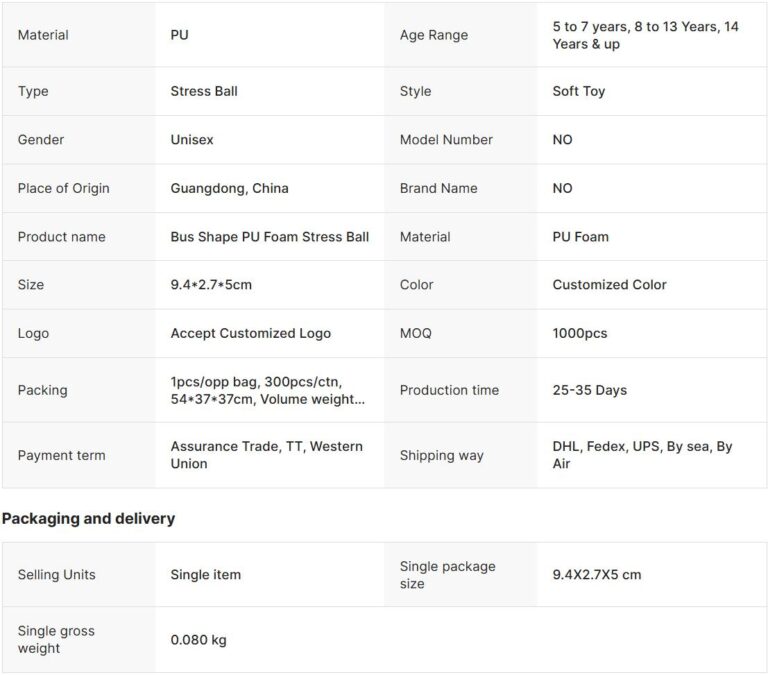This screenshot has height=675, width=768.
Task: Click the 'Packaging and delivery' heading
Action: [88, 518]
